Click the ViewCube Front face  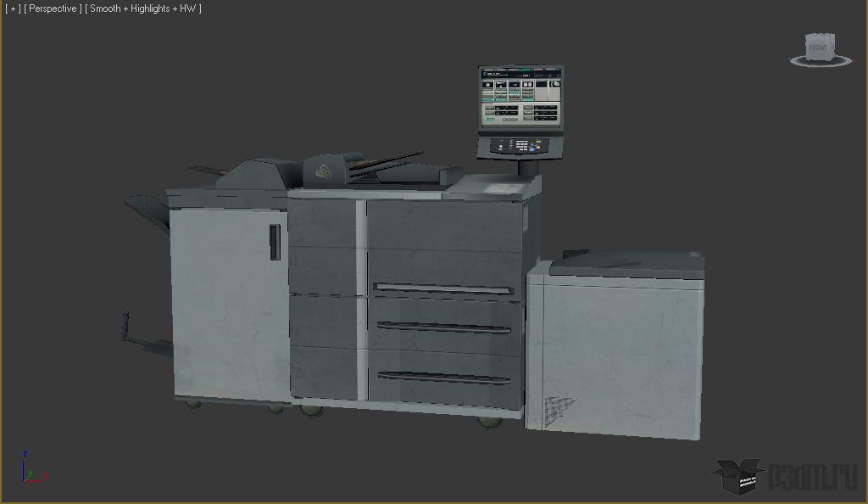pyautogui.click(x=819, y=48)
